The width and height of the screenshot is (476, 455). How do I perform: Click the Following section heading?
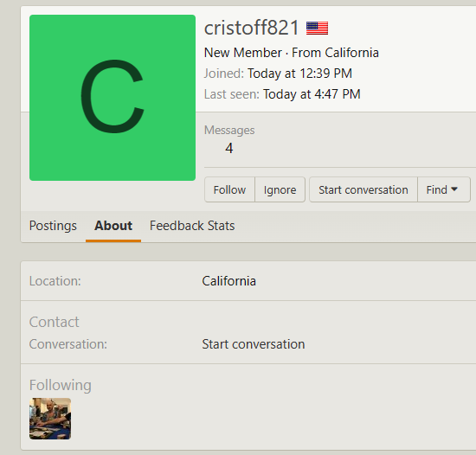pyautogui.click(x=61, y=385)
